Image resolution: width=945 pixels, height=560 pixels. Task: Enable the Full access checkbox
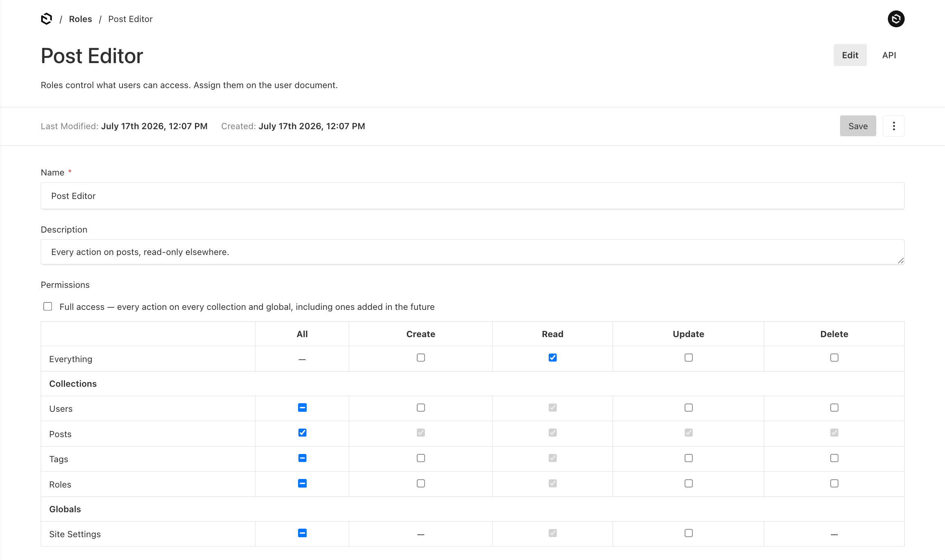[x=47, y=307]
